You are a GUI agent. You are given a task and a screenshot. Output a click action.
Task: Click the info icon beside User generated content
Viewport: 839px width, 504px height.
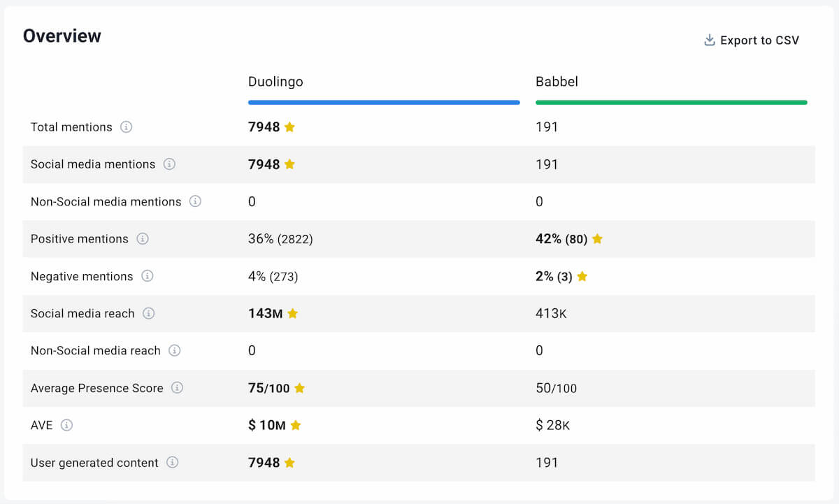coord(172,463)
